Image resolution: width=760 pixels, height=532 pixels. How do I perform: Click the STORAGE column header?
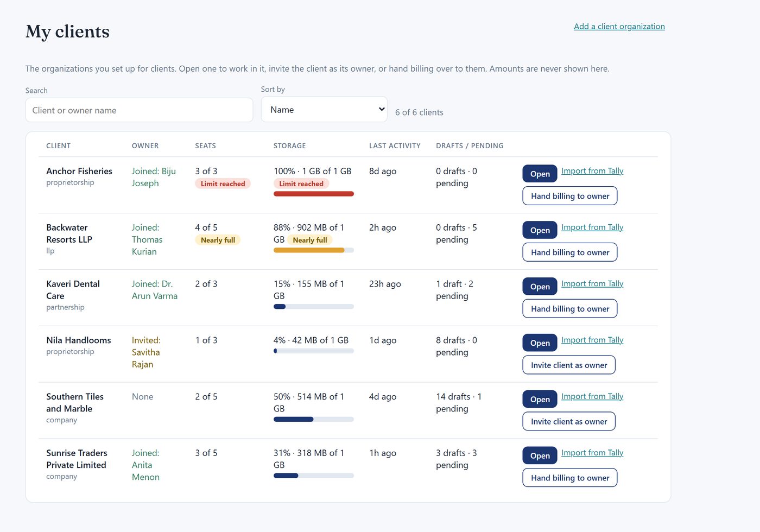(x=289, y=146)
